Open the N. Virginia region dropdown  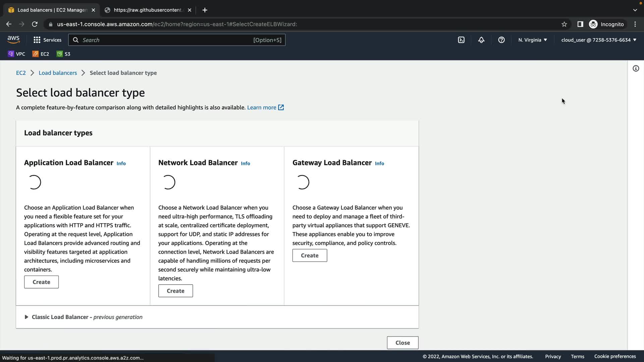click(532, 40)
